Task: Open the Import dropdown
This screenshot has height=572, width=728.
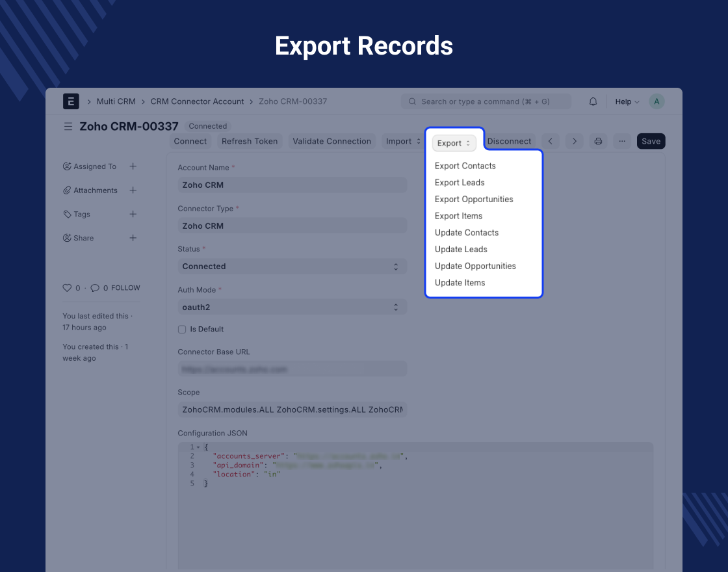Action: (404, 141)
